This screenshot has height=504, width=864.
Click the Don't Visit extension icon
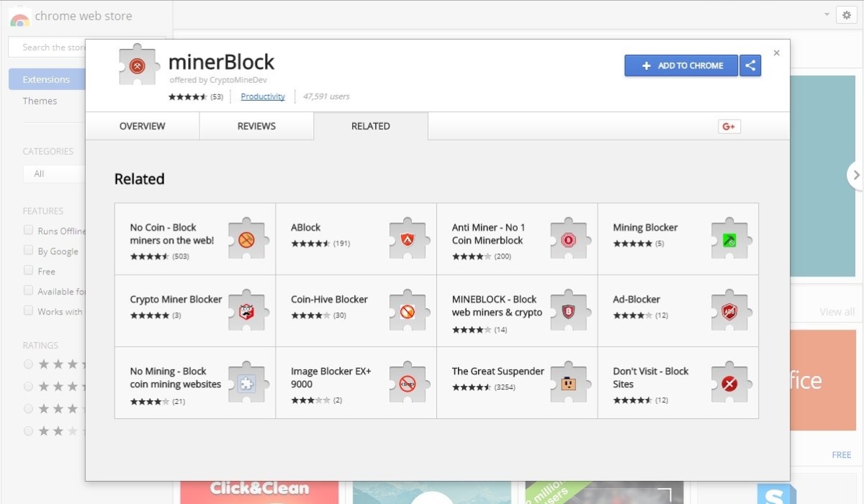coord(730,384)
